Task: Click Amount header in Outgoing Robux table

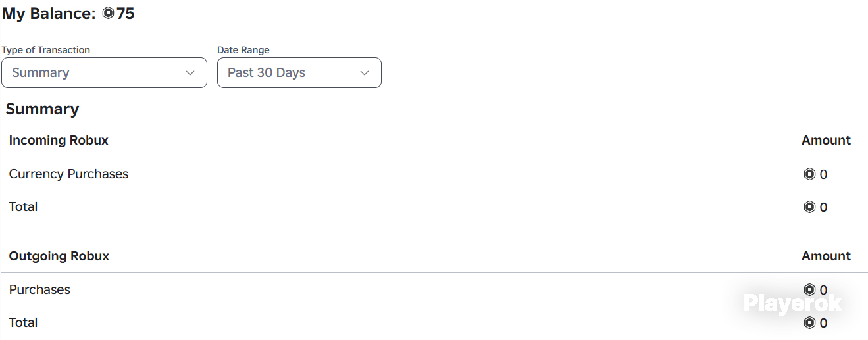Action: [826, 256]
